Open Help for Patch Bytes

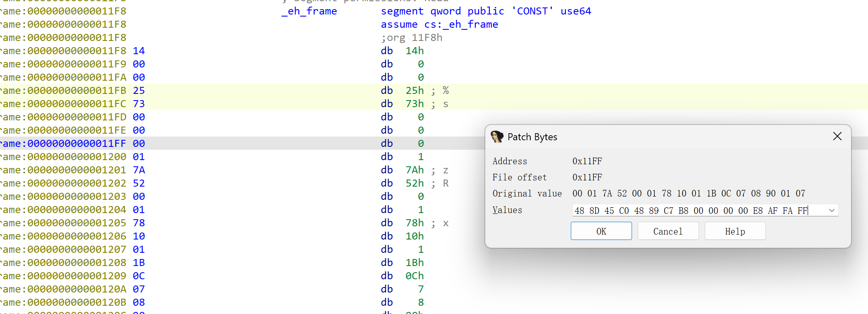coord(734,231)
